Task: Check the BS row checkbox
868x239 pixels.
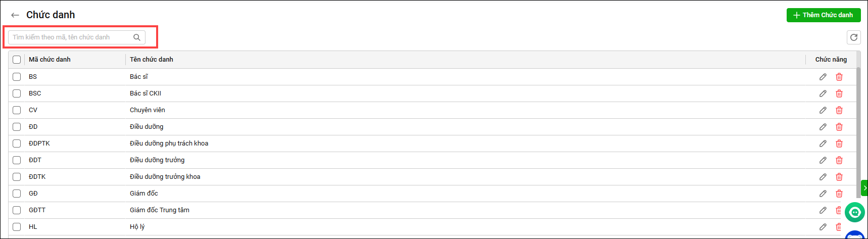Action: 17,77
